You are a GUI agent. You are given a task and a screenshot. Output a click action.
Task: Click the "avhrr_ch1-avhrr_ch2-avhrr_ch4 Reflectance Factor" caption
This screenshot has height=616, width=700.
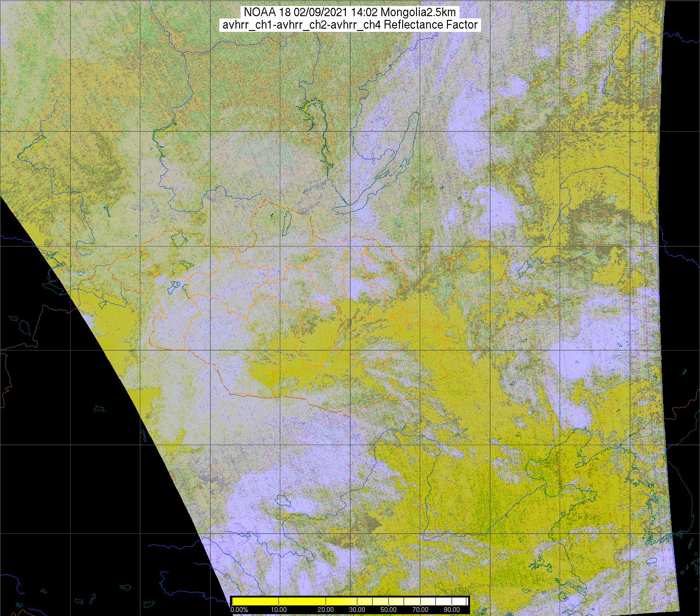tap(350, 25)
